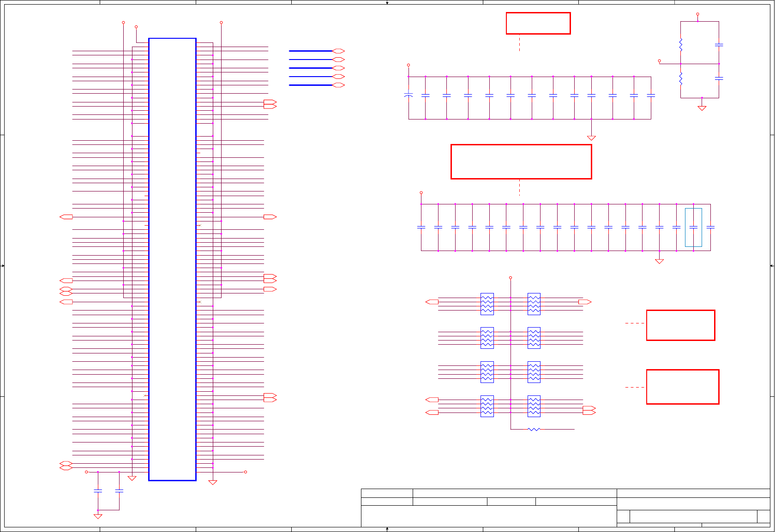
Task: Select the small empty red box at top
Action: [x=538, y=23]
